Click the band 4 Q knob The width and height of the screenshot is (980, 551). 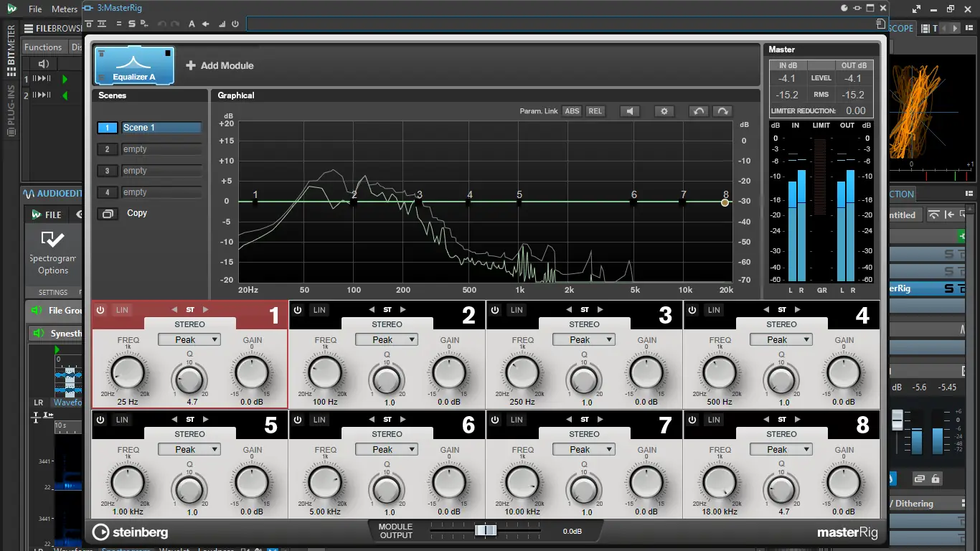[x=781, y=379]
